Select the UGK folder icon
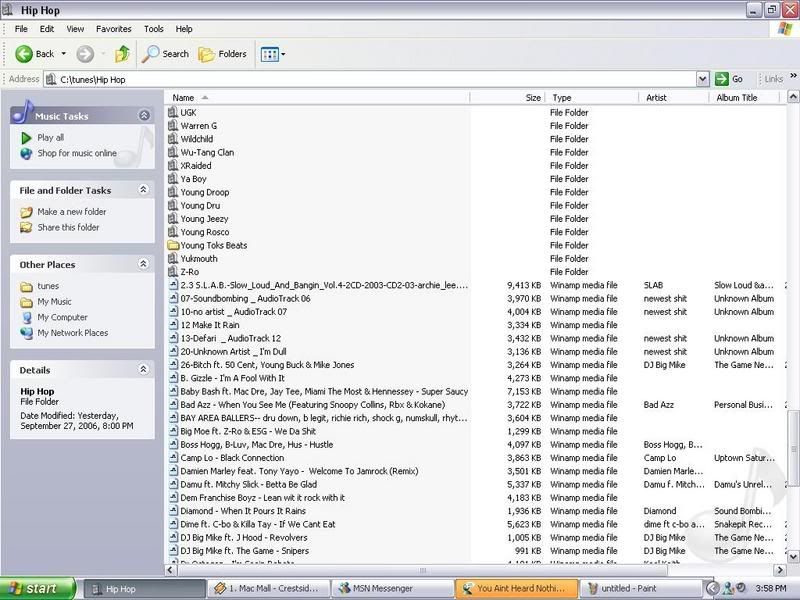The image size is (800, 600). tap(173, 112)
